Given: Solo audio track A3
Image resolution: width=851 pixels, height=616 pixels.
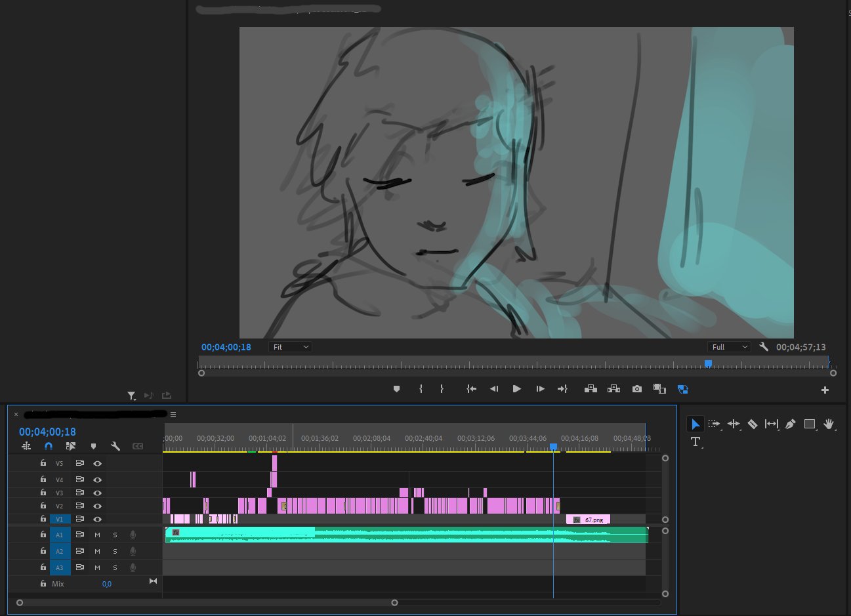Looking at the screenshot, I should 115,567.
